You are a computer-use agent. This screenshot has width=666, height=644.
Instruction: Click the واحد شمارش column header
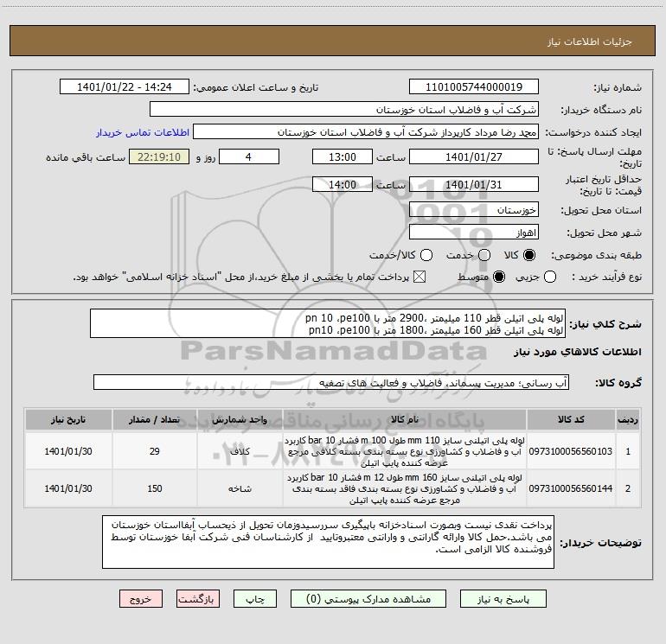[x=240, y=419]
